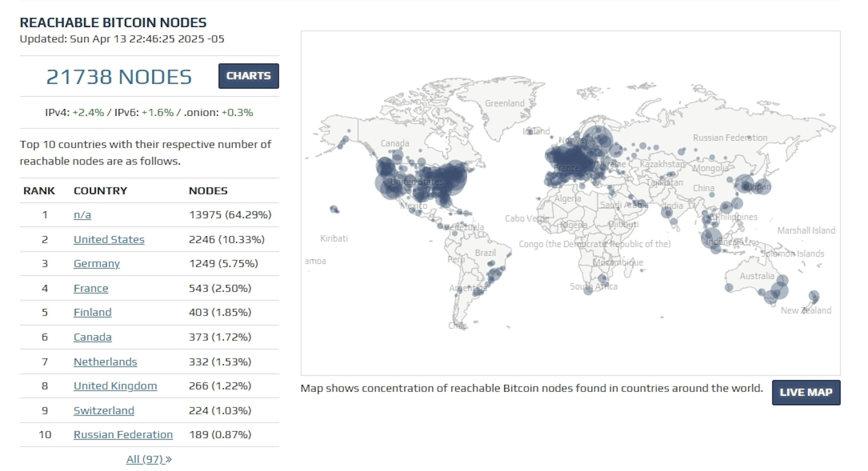Viewport: 868px width, 471px height.
Task: Click the South Africa map label
Action: [593, 286]
